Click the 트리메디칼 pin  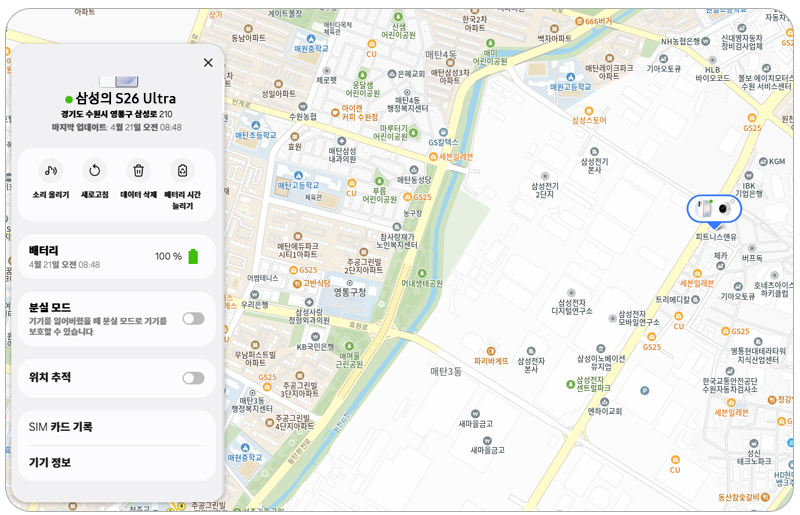(x=695, y=300)
